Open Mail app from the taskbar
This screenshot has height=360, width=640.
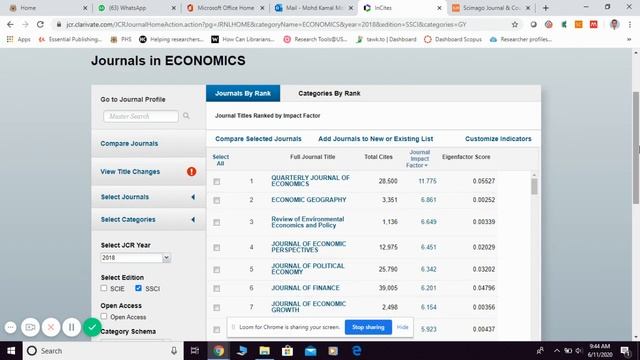pyautogui.click(x=311, y=351)
